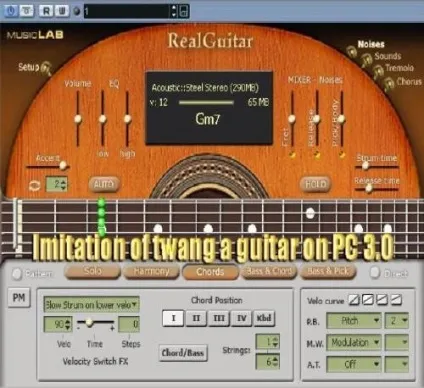The height and width of the screenshot is (388, 424).
Task: Click the bypass button beside the power button
Action: pos(27,11)
